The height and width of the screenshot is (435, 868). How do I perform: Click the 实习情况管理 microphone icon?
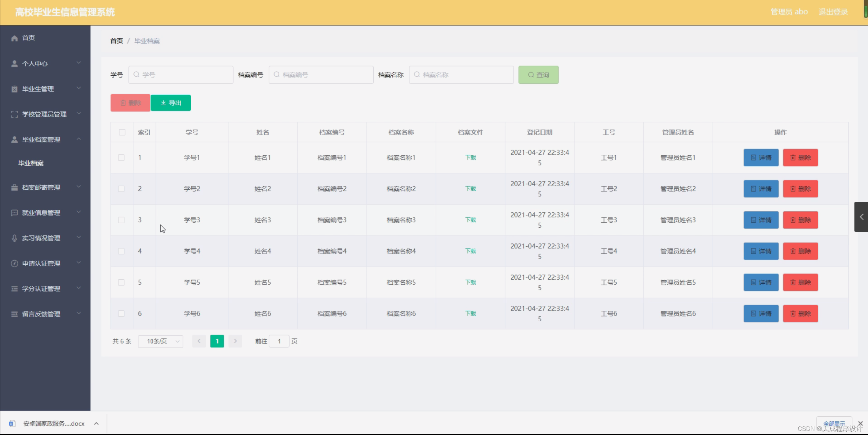[x=14, y=238]
